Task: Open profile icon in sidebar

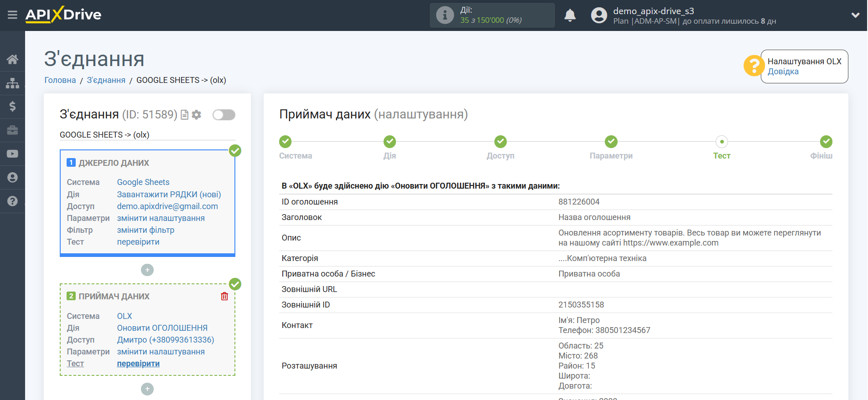Action: (12, 178)
